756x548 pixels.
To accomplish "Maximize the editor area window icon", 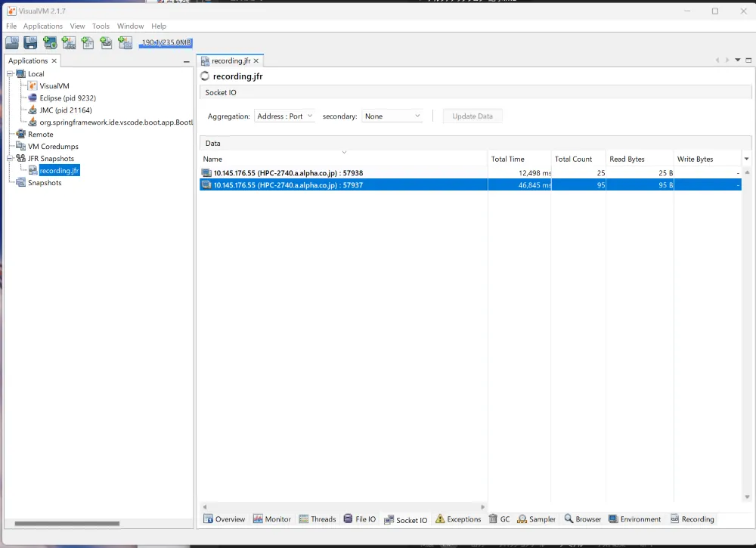I will pos(748,60).
